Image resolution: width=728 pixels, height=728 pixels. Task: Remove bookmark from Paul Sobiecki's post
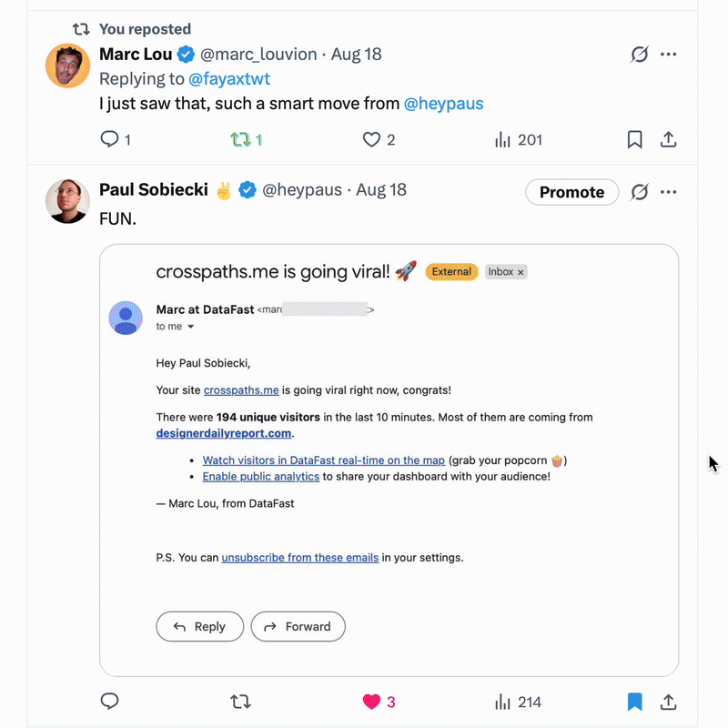click(x=635, y=702)
